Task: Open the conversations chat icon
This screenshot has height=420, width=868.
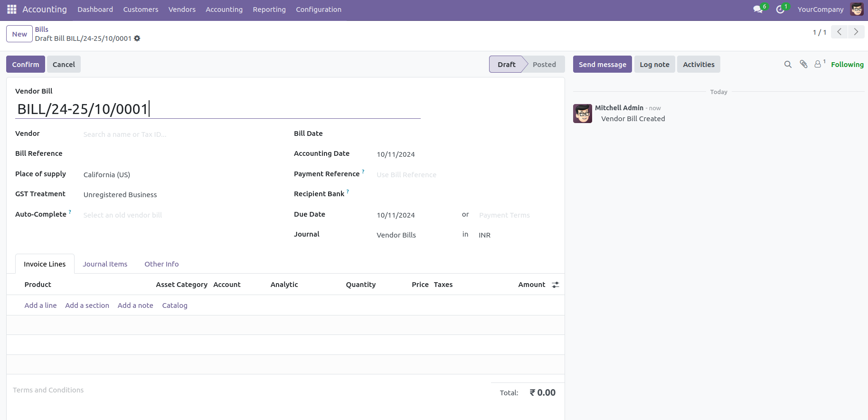Action: (757, 10)
